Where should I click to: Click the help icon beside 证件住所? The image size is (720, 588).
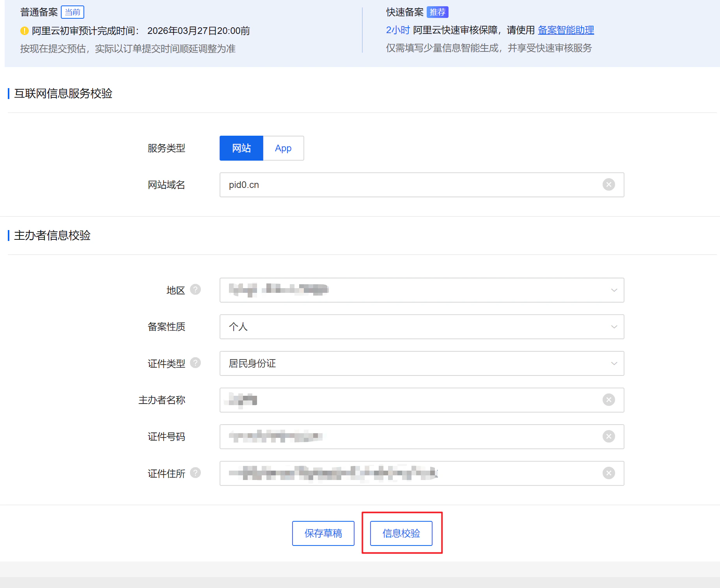(196, 473)
